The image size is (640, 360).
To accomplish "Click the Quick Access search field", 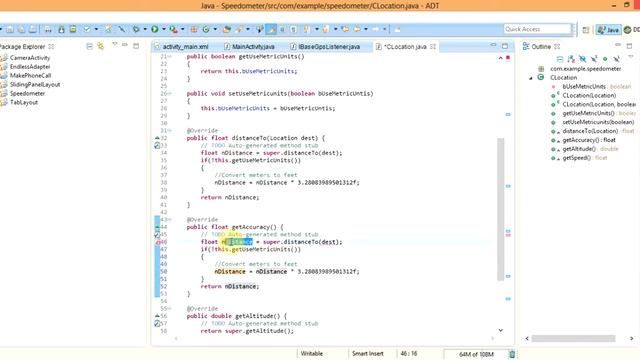I will click(x=537, y=29).
